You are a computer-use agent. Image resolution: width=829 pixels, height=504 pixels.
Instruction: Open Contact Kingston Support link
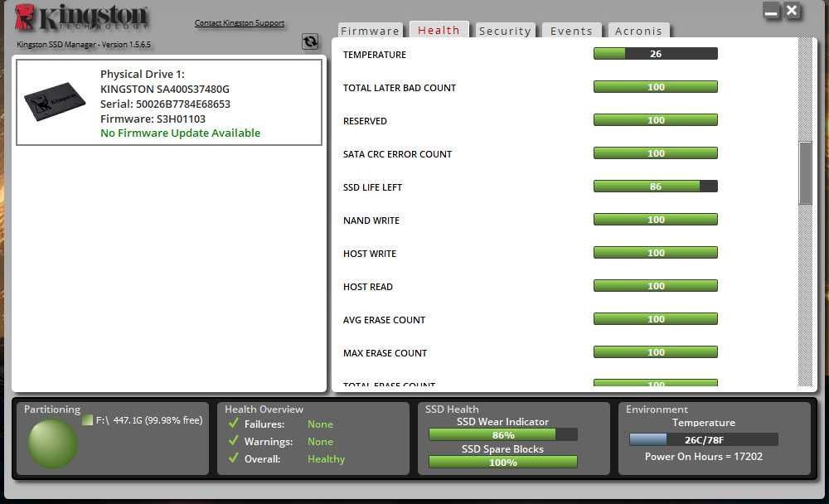point(240,22)
